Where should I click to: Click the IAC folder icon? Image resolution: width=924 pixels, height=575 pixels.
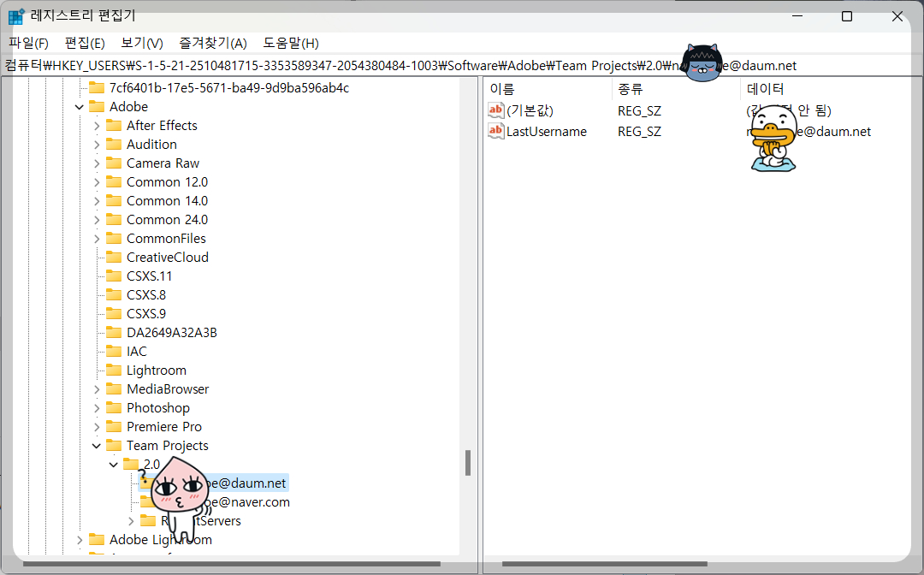point(114,352)
